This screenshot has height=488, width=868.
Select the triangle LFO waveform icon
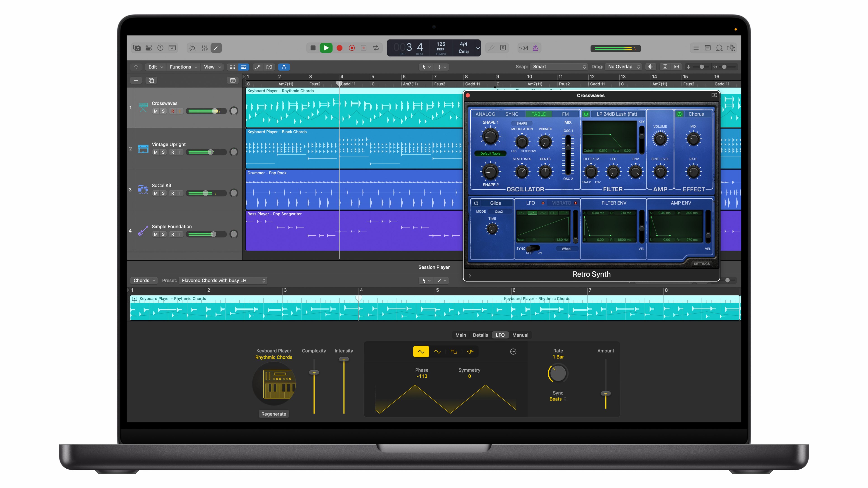(421, 351)
